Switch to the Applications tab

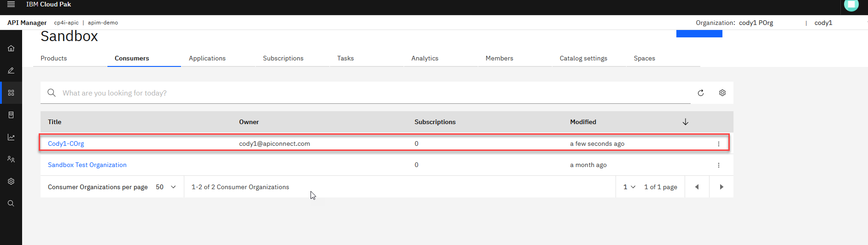pyautogui.click(x=207, y=58)
